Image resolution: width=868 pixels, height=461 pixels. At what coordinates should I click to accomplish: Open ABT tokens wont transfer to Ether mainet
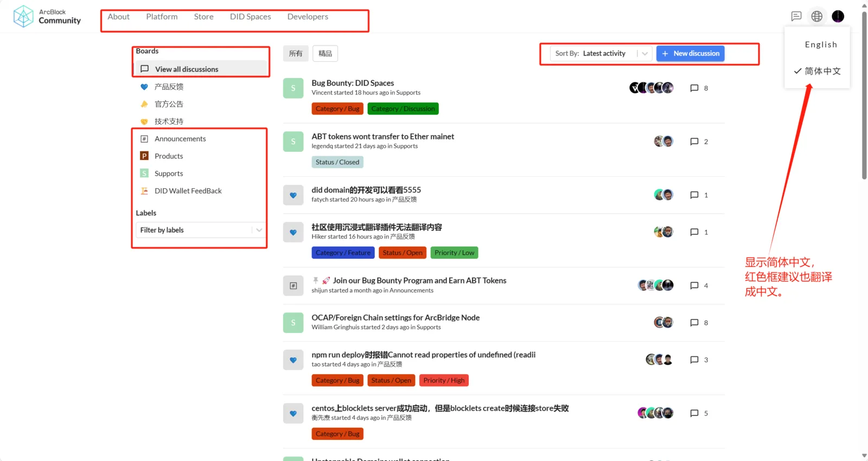click(382, 137)
